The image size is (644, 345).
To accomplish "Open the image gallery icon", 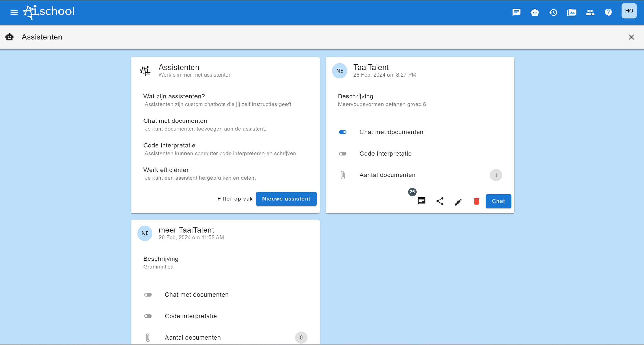I will click(x=572, y=12).
